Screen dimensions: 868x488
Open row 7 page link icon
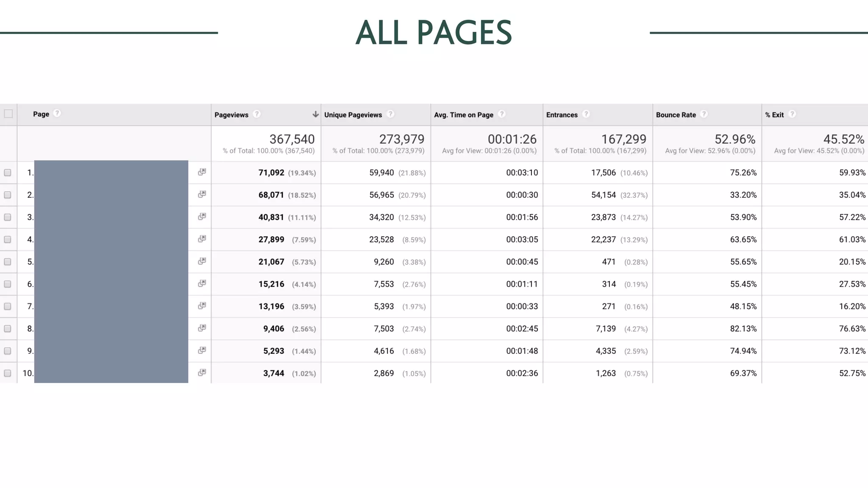[202, 305]
